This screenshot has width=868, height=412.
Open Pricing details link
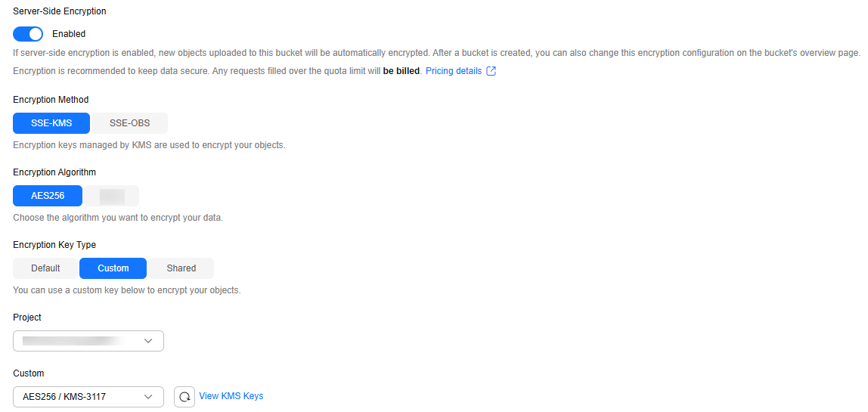[454, 71]
